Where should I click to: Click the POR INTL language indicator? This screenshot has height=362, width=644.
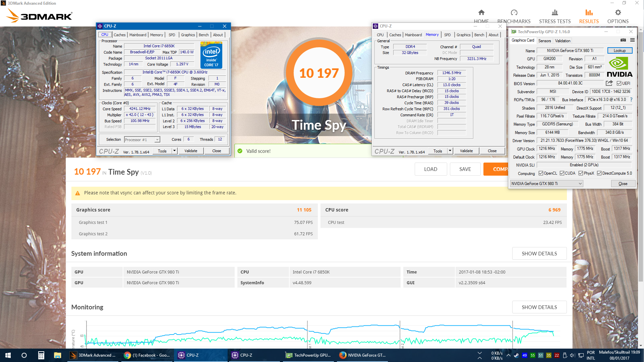pos(591,355)
